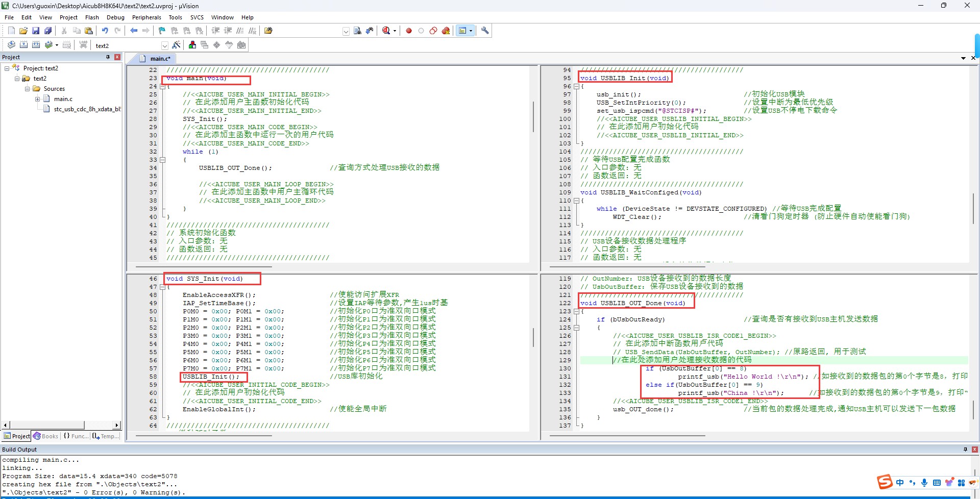Click the Build target icon
Screen dimensions: 980x499
23,45
